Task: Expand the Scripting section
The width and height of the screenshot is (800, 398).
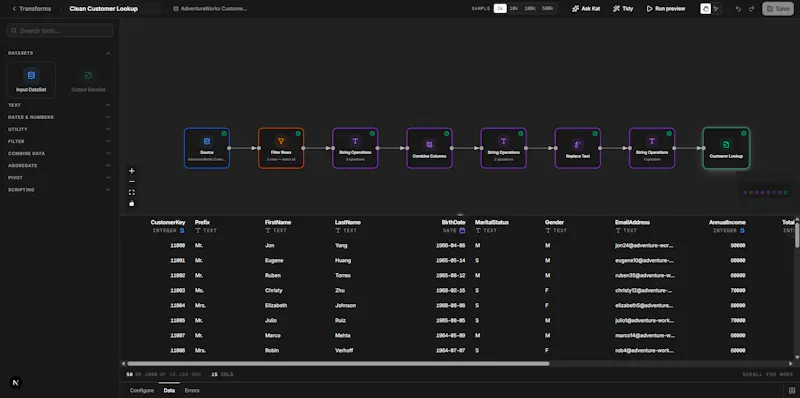Action: tap(60, 190)
